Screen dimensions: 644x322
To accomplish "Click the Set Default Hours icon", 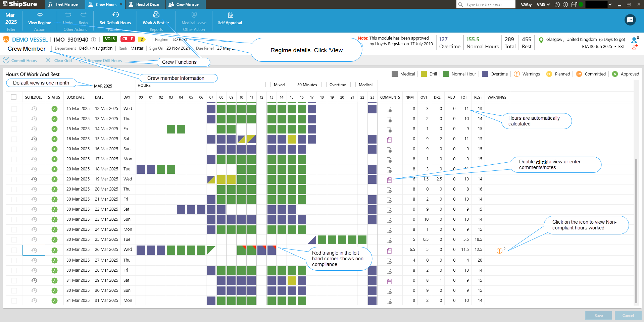I will 115,15.
